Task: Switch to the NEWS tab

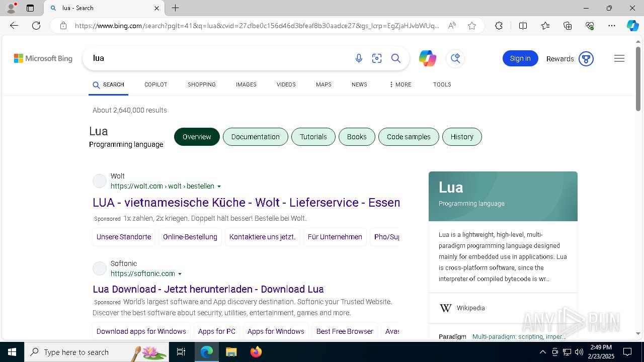Action: point(359,84)
